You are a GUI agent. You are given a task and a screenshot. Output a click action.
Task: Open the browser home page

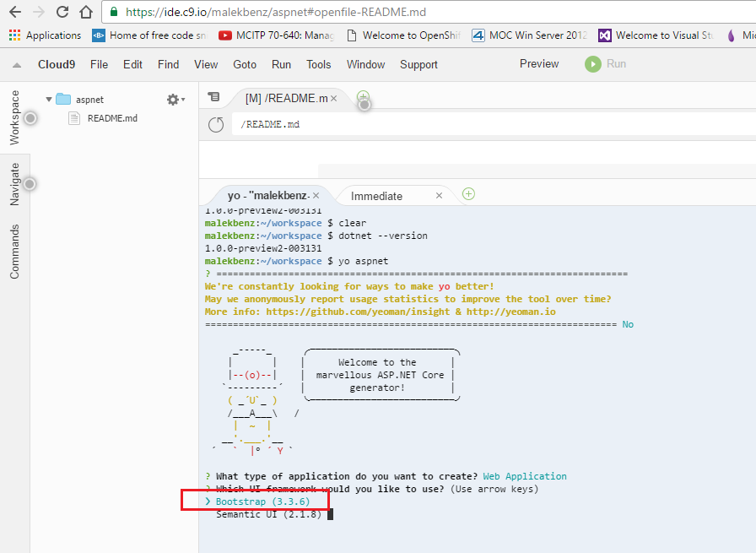point(86,12)
